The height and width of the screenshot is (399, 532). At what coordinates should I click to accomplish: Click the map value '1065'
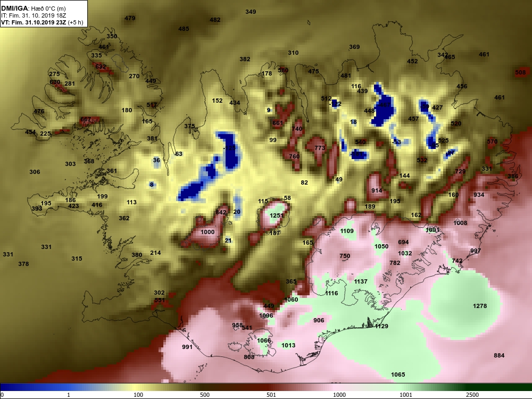click(x=398, y=375)
